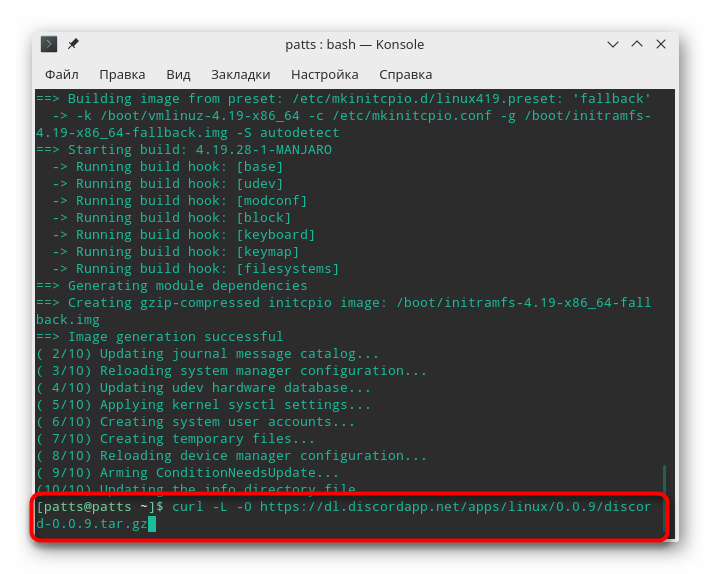The width and height of the screenshot is (711, 574).
Task: Click the 'Running build hook: [base]' line
Action: coord(168,166)
